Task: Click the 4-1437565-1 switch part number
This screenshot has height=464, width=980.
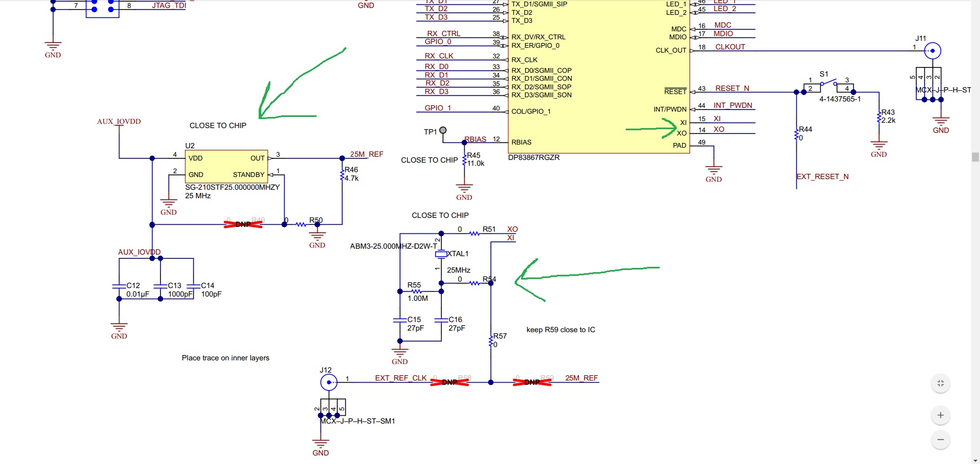Action: point(840,99)
